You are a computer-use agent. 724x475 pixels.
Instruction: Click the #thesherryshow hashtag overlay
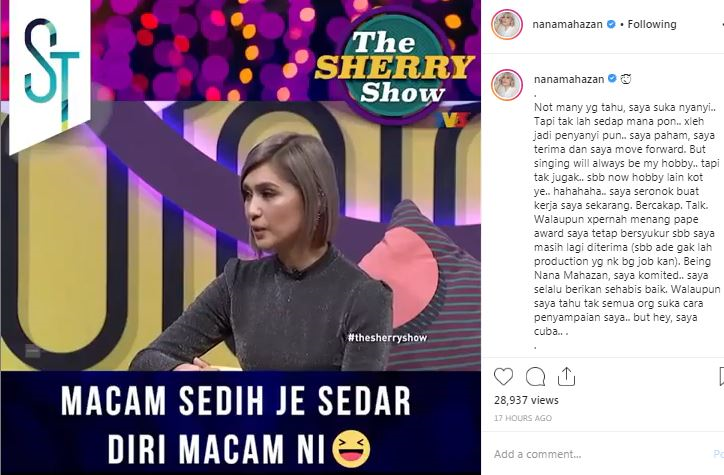tap(387, 338)
